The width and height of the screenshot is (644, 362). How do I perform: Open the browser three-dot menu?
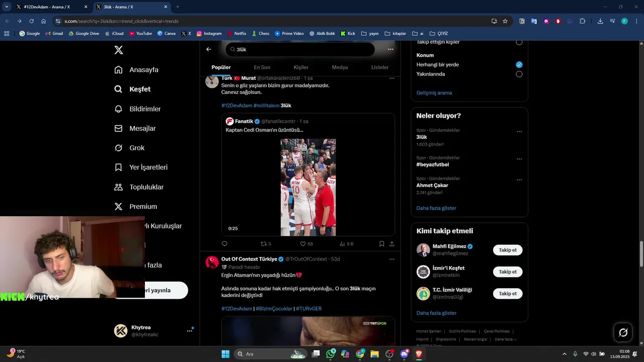pos(636,21)
